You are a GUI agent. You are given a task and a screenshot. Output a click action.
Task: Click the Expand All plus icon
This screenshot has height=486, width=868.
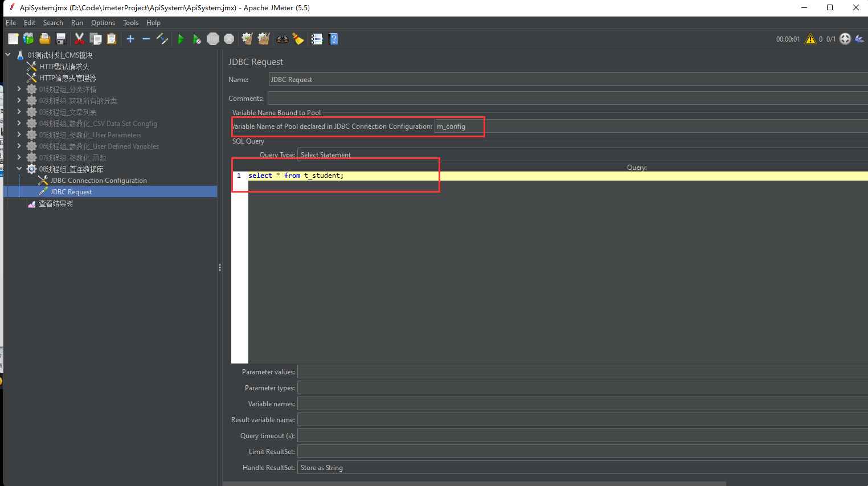pos(130,39)
